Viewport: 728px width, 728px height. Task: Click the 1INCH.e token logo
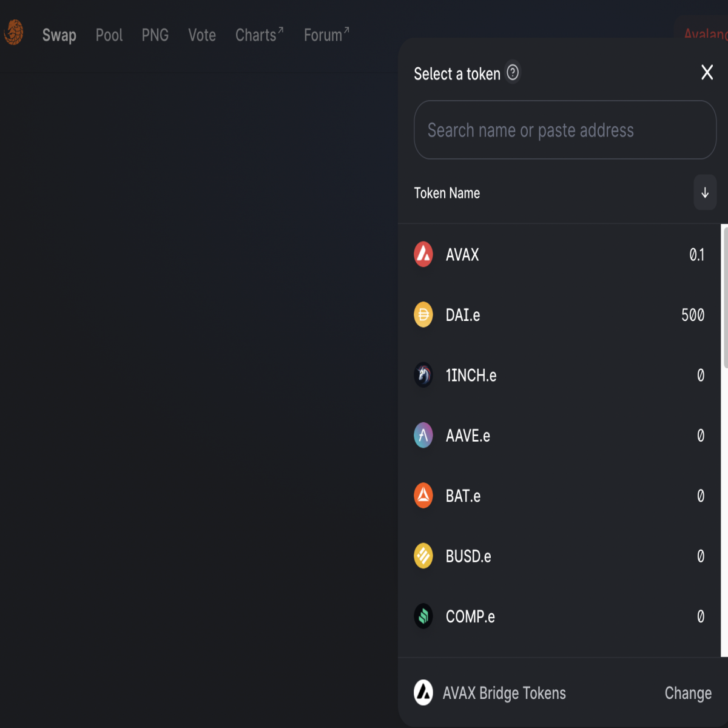click(423, 375)
